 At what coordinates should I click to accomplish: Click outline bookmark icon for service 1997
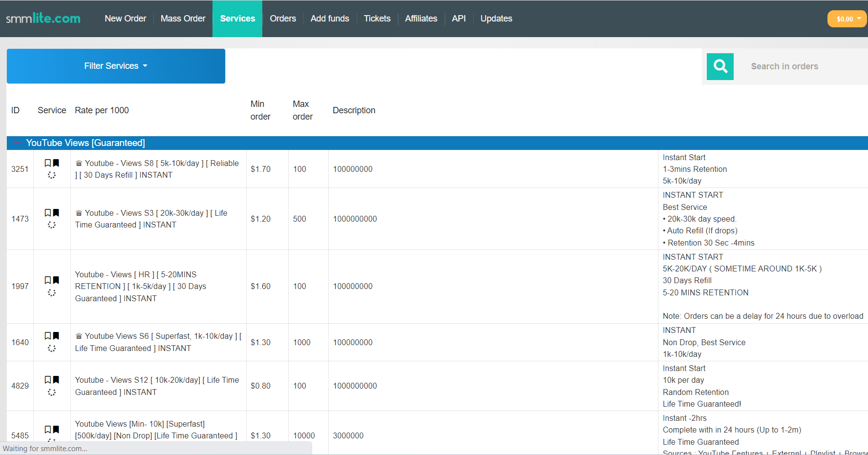click(x=48, y=280)
